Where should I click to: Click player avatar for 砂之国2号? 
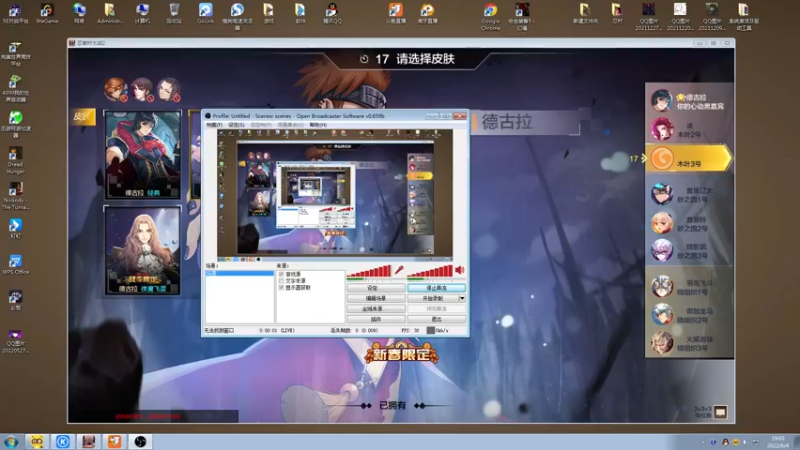coord(662,223)
